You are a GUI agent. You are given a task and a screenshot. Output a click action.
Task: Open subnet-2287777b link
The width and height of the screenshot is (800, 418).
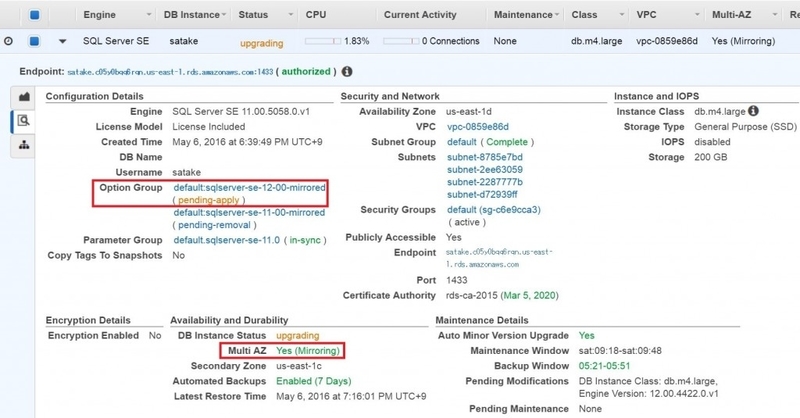coord(485,182)
